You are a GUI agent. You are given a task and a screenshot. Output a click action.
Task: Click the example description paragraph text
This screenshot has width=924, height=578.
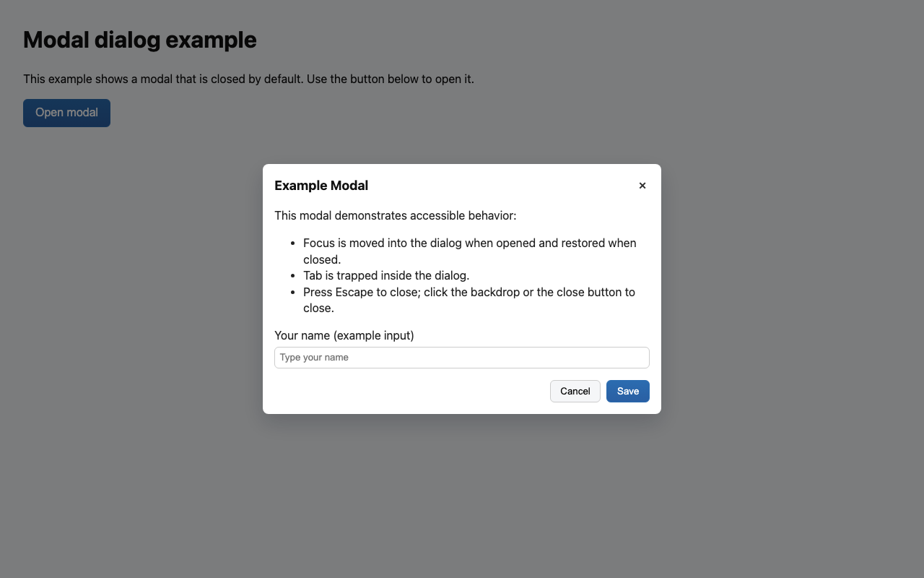pos(248,79)
